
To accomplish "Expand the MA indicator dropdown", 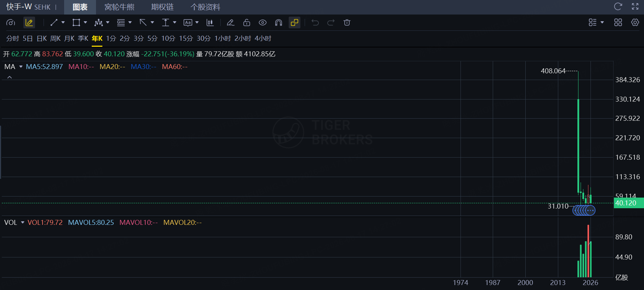I will coord(21,67).
